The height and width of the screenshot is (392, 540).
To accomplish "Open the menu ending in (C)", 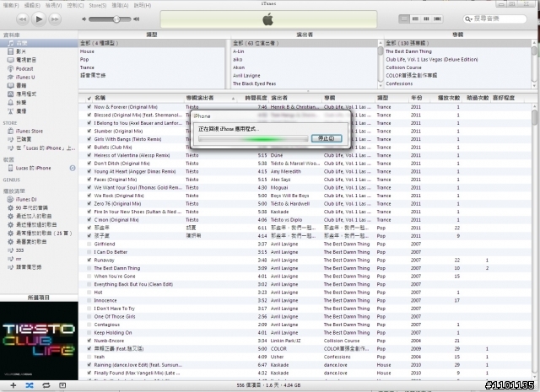I will point(75,6).
